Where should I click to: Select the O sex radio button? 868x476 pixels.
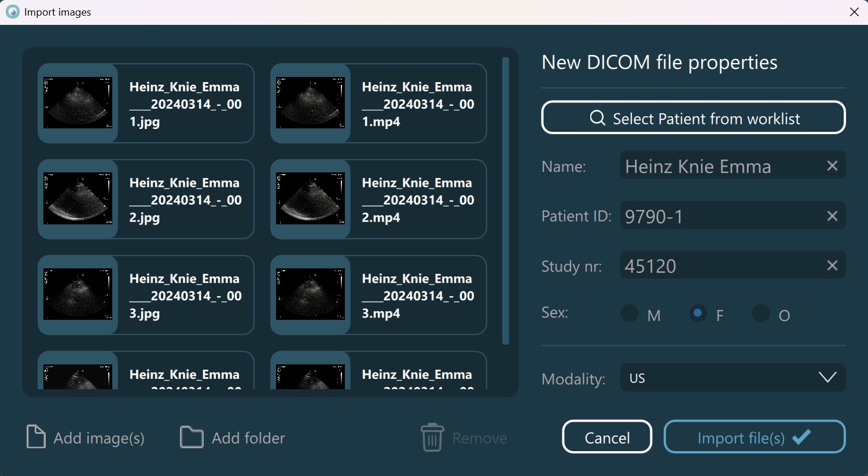[x=760, y=313]
